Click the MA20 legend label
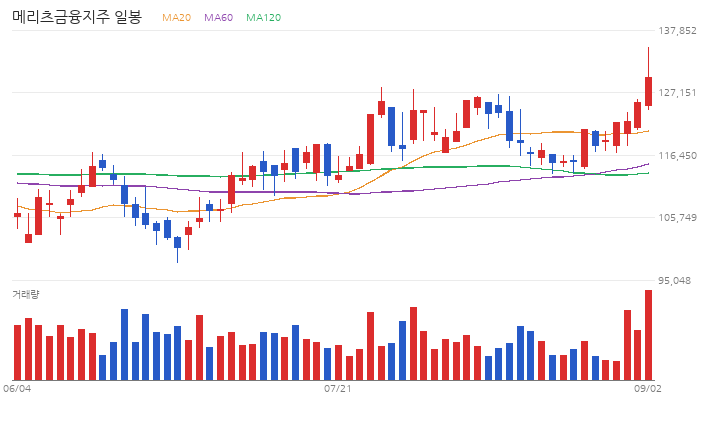 176,17
